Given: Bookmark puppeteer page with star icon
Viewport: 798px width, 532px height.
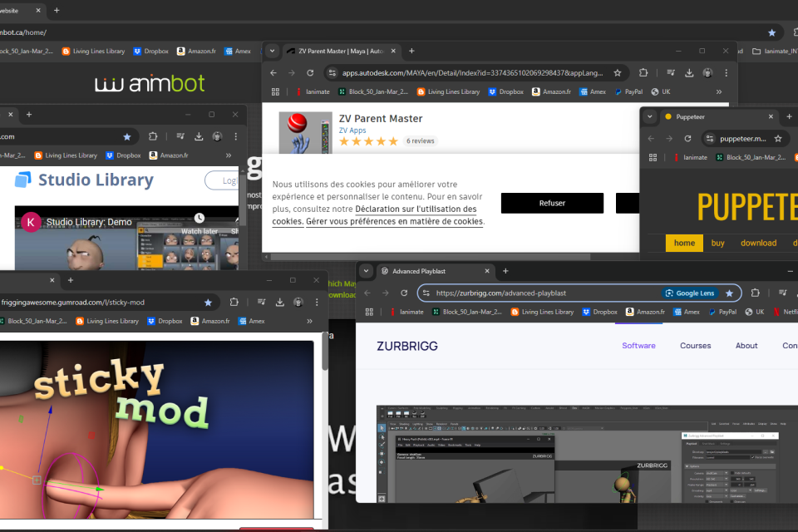Looking at the screenshot, I should [778, 139].
